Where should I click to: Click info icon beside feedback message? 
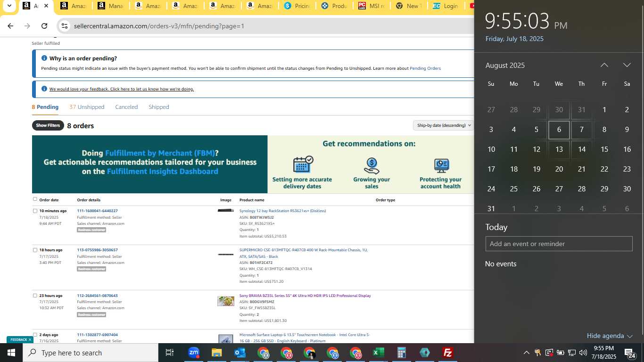point(44,89)
